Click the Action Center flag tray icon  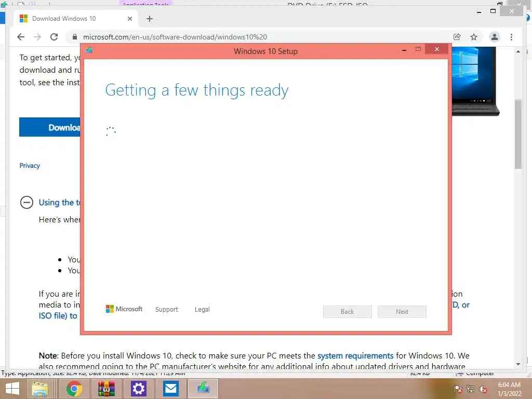click(x=458, y=389)
